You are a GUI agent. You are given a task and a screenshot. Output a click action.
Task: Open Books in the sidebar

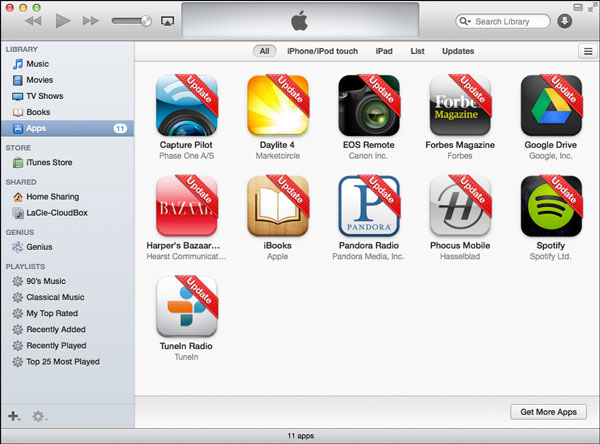pos(67,112)
